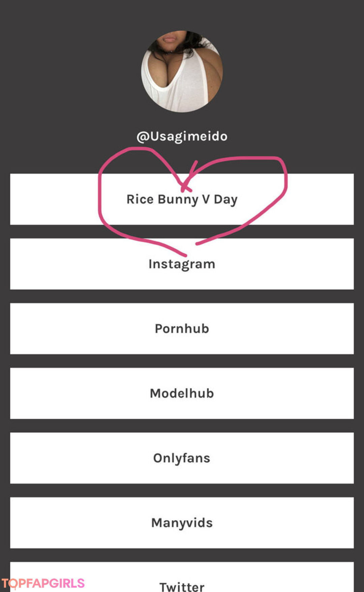Click the circular profile picture
Screen dimensions: 364x592
[182, 72]
